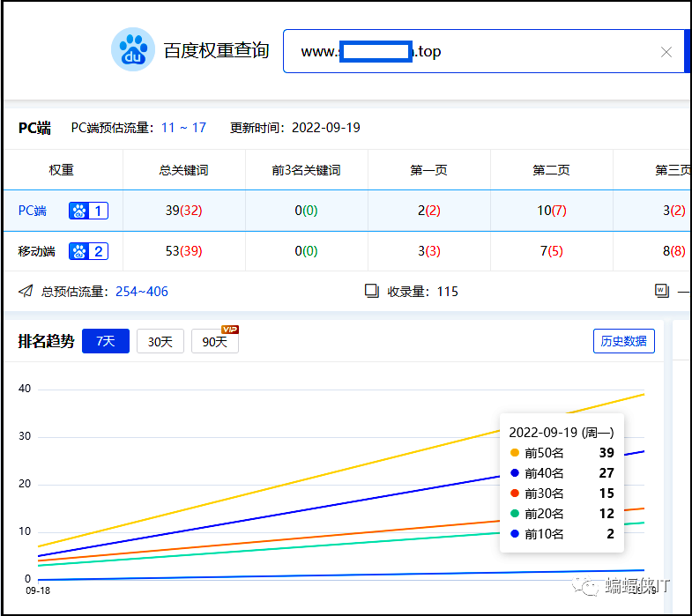Switch trend range to 30天
This screenshot has width=692, height=616.
coord(160,341)
